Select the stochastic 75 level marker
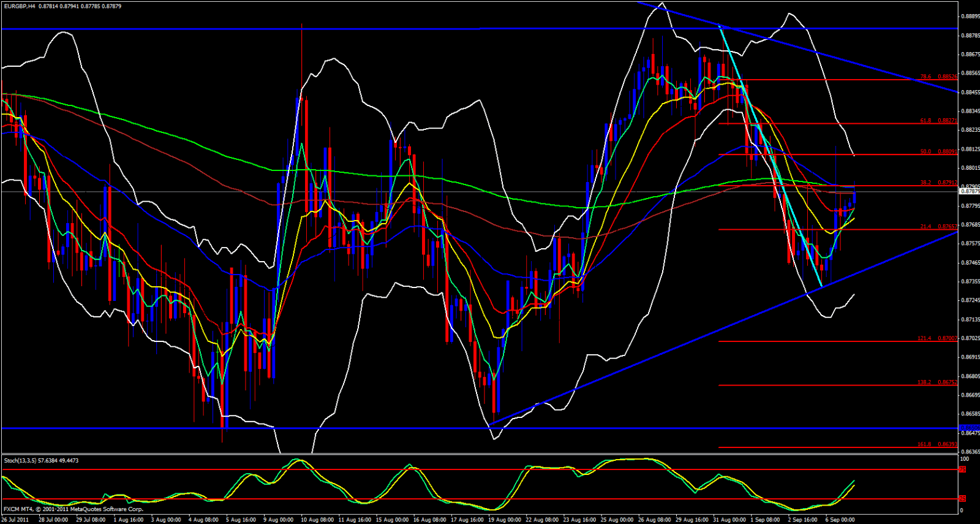Image resolution: width=980 pixels, height=524 pixels. point(962,469)
